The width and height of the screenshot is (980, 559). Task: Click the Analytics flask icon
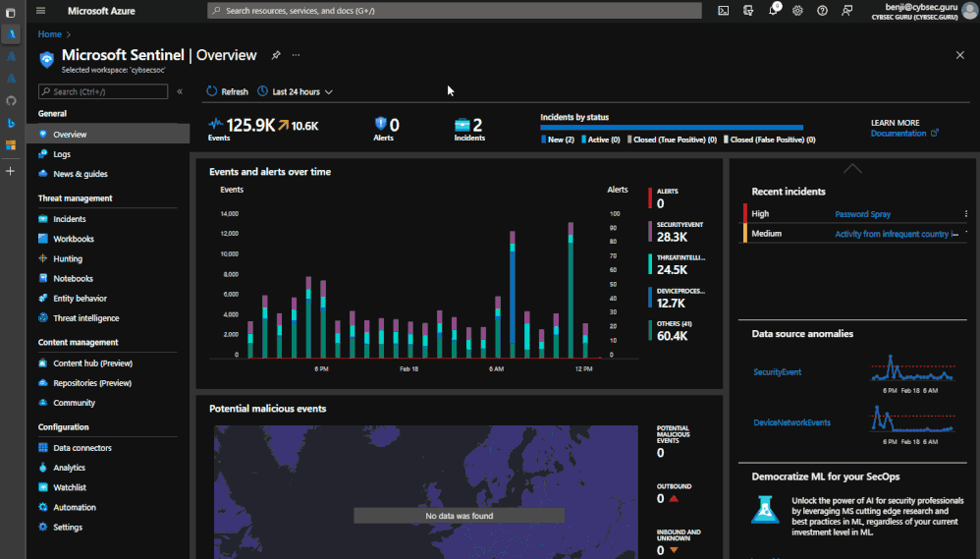[x=42, y=467]
